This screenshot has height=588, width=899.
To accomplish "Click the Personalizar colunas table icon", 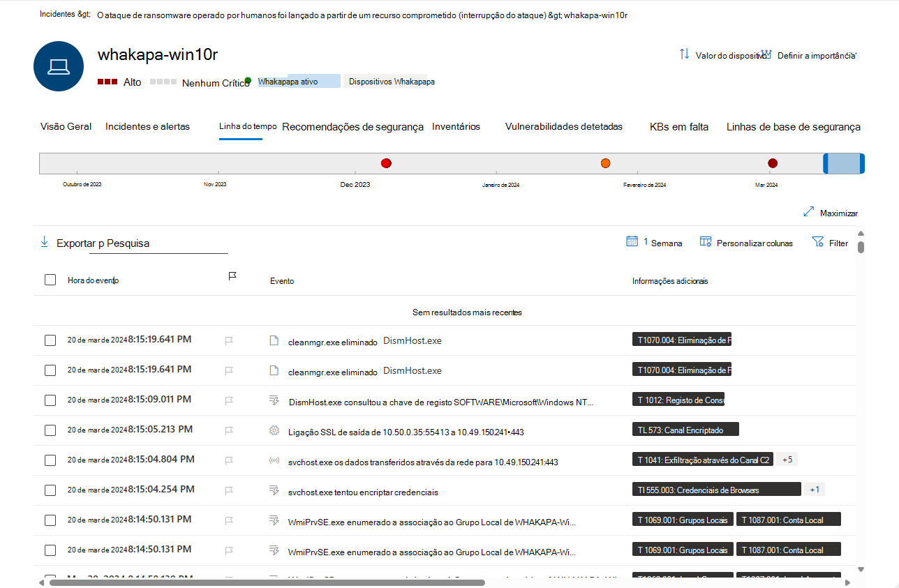I will pyautogui.click(x=705, y=241).
